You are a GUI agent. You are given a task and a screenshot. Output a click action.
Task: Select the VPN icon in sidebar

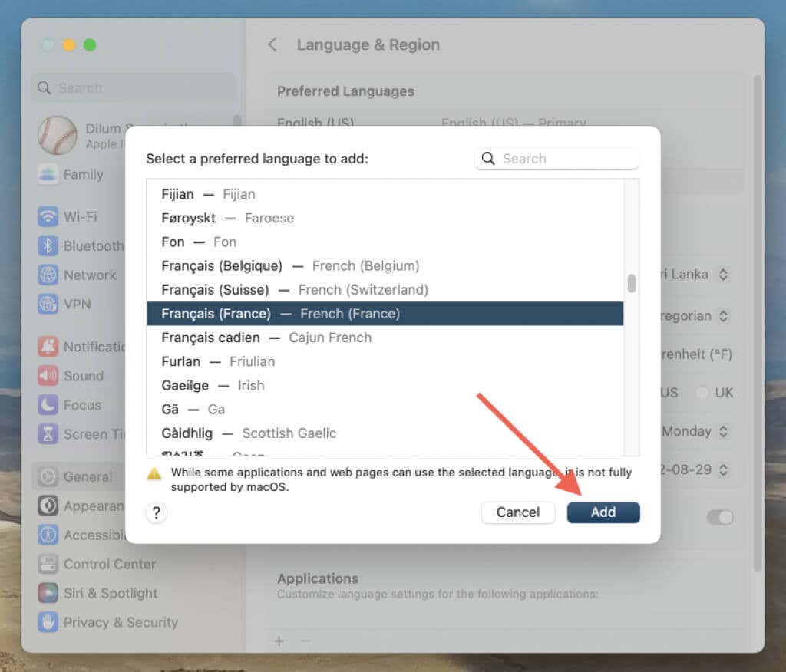click(48, 304)
